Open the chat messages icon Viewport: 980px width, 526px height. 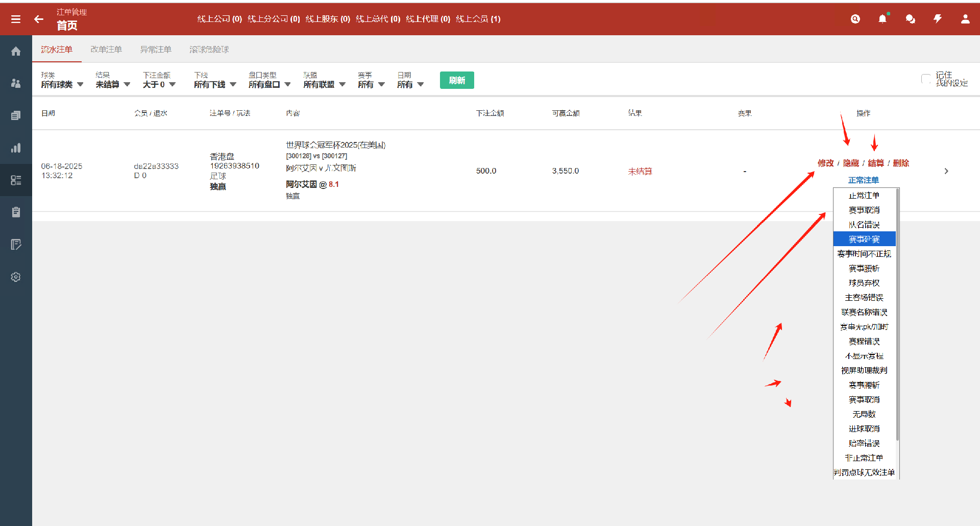pyautogui.click(x=910, y=19)
